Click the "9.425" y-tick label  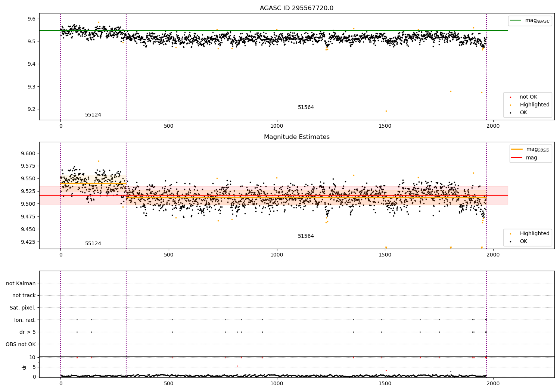28,242
